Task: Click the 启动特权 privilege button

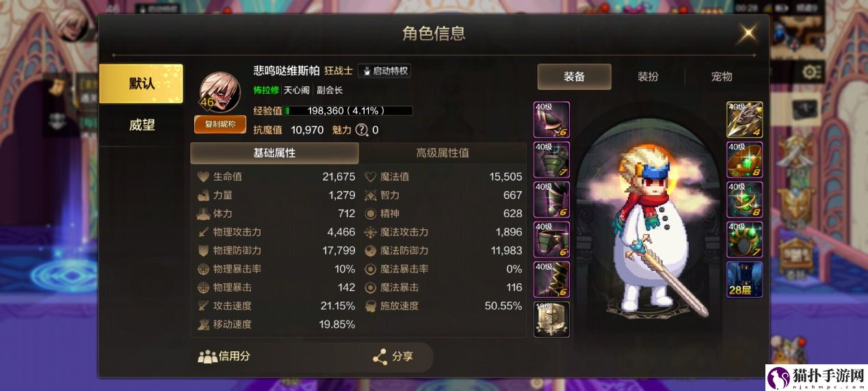Action: (384, 71)
